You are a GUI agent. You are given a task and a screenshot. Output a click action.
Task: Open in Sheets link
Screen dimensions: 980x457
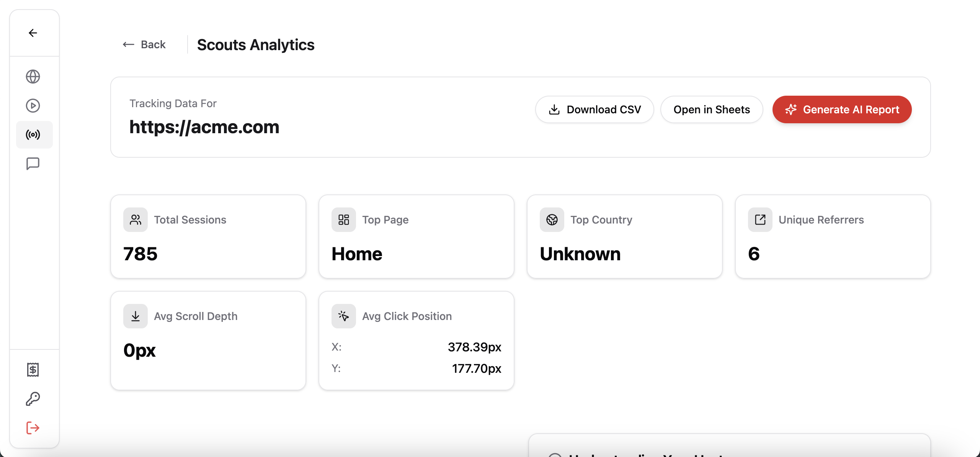712,109
